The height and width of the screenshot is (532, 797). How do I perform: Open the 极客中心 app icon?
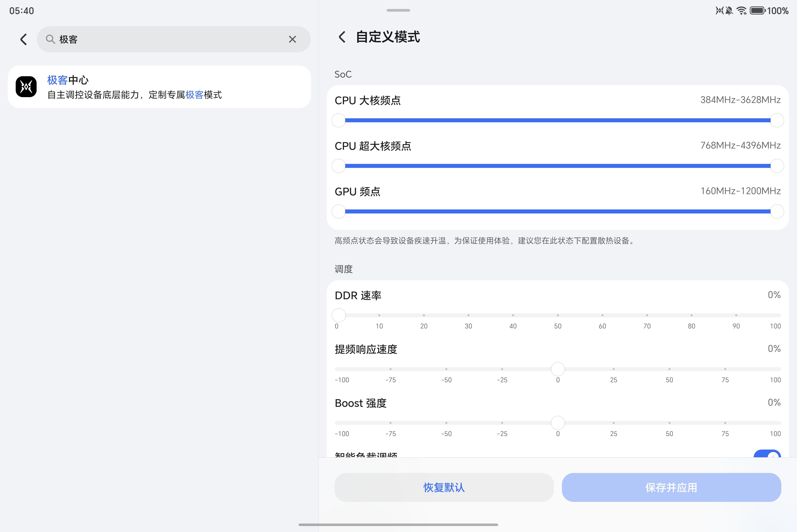click(x=26, y=87)
